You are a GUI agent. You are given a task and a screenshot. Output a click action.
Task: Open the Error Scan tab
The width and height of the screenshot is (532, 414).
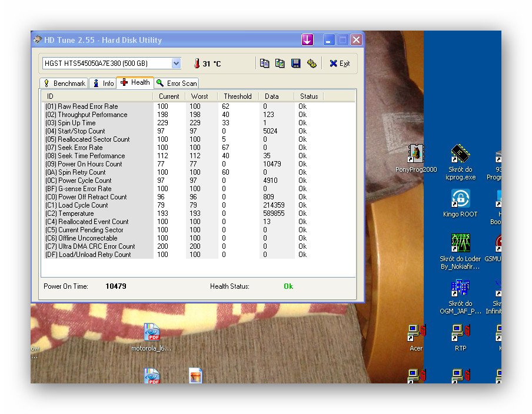click(177, 84)
